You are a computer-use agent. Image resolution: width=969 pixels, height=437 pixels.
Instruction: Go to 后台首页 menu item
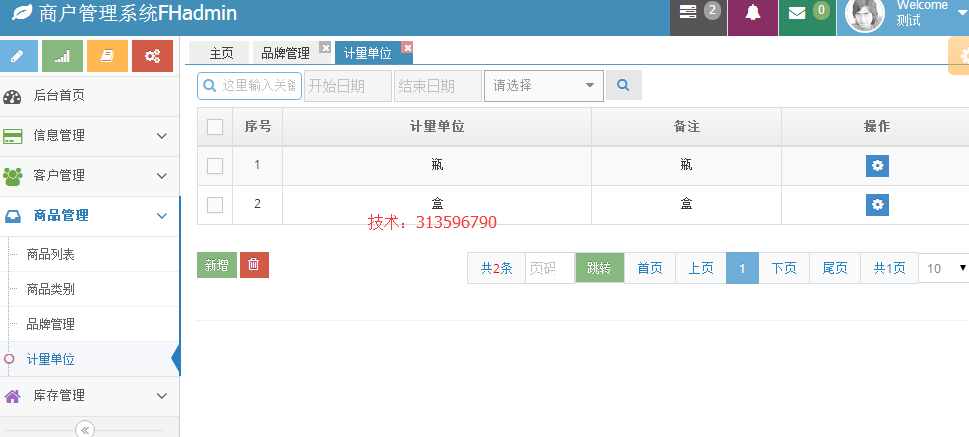click(59, 96)
